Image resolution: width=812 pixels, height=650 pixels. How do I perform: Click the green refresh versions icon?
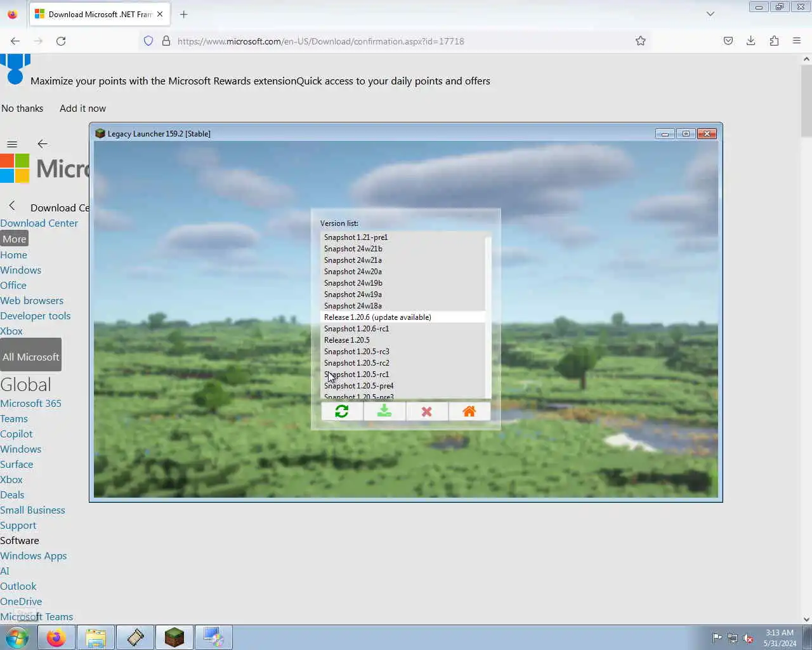342,411
